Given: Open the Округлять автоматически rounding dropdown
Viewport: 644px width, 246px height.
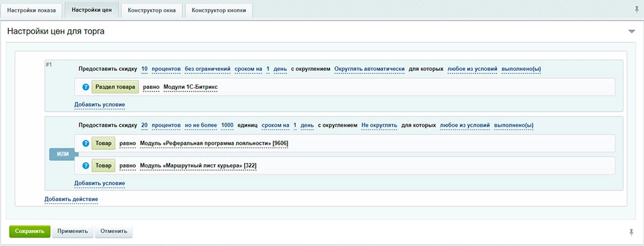Looking at the screenshot, I should click(370, 69).
